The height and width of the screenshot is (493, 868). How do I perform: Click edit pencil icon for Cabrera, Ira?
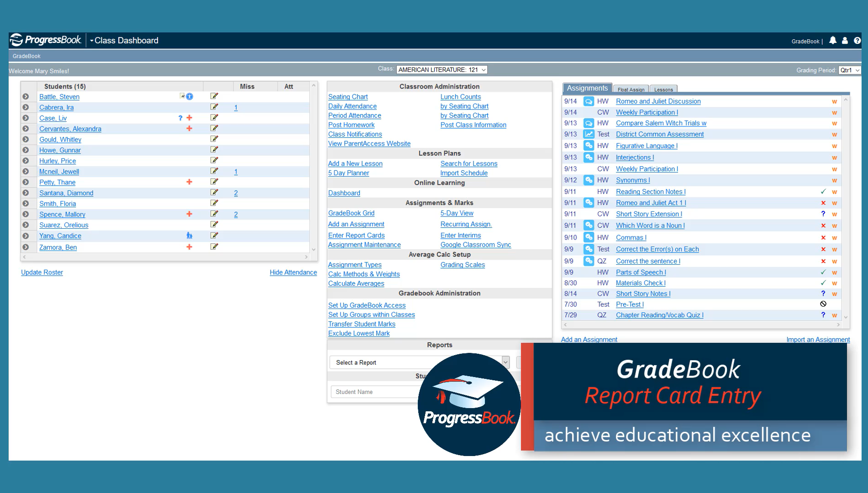[x=214, y=107]
